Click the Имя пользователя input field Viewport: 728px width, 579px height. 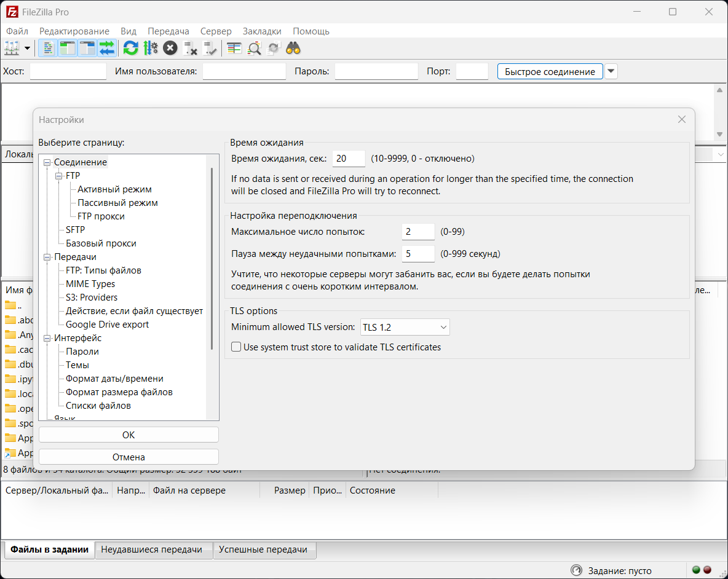(x=244, y=71)
